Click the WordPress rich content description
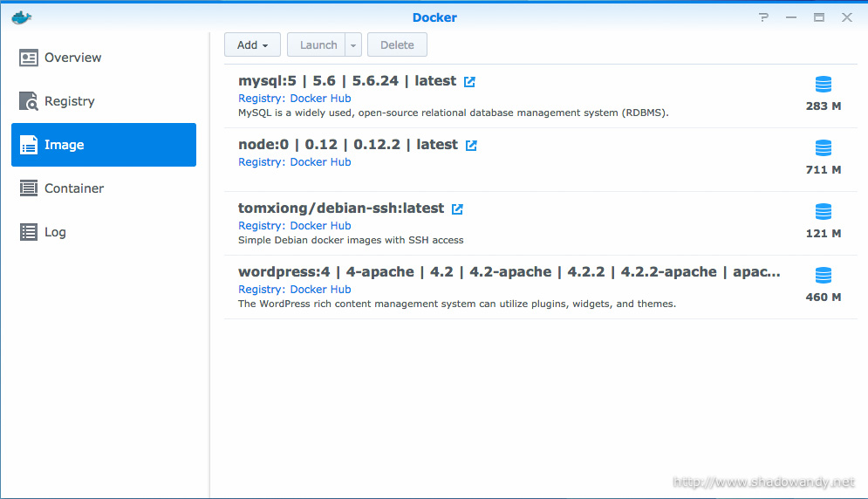The image size is (868, 499). point(457,304)
